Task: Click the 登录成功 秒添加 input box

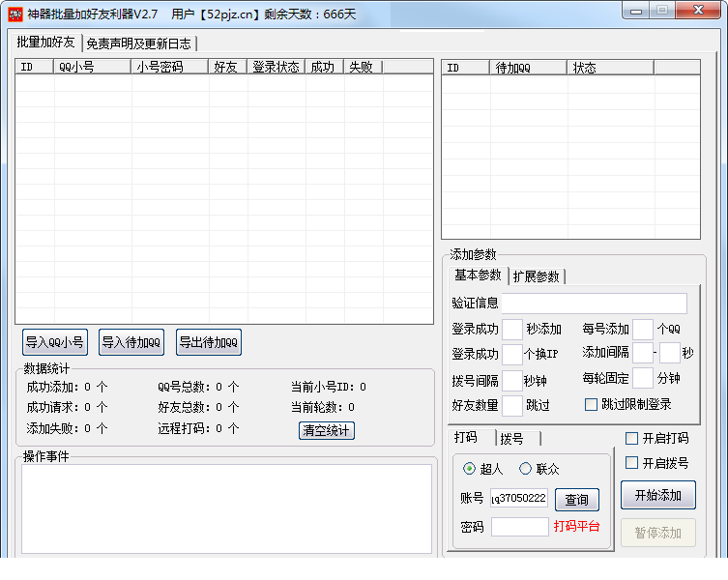Action: coord(512,330)
